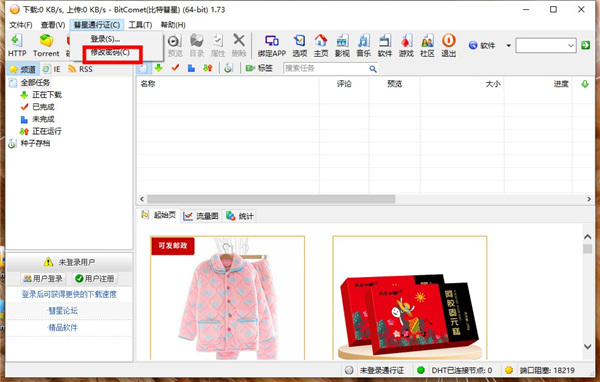
Task: Click the all-tasks page icon in task toolbar
Action: [143, 68]
